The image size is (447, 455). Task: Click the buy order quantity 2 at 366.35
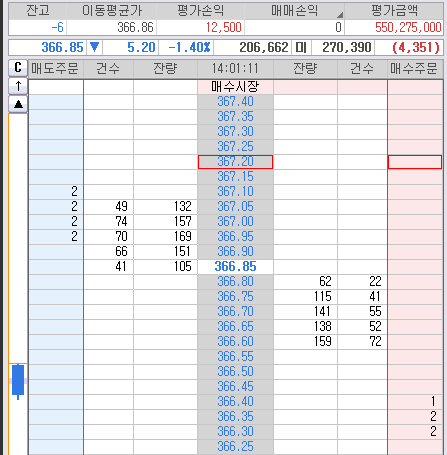pyautogui.click(x=415, y=416)
